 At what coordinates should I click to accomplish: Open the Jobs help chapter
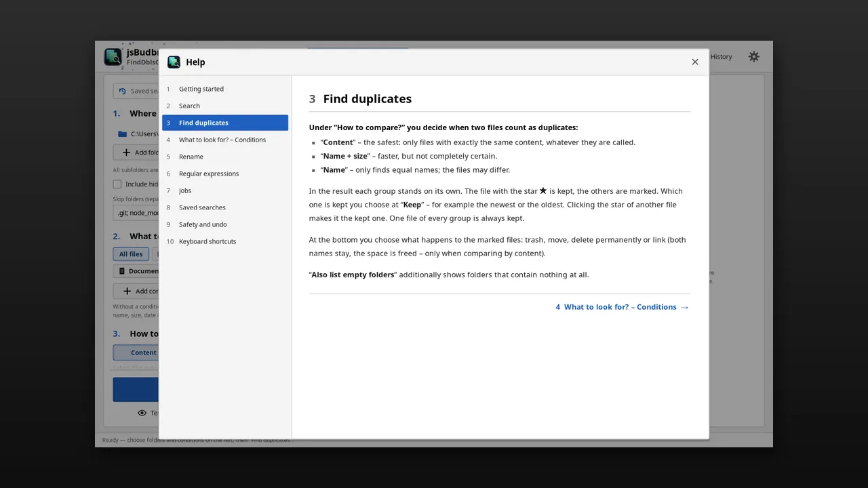click(x=225, y=190)
